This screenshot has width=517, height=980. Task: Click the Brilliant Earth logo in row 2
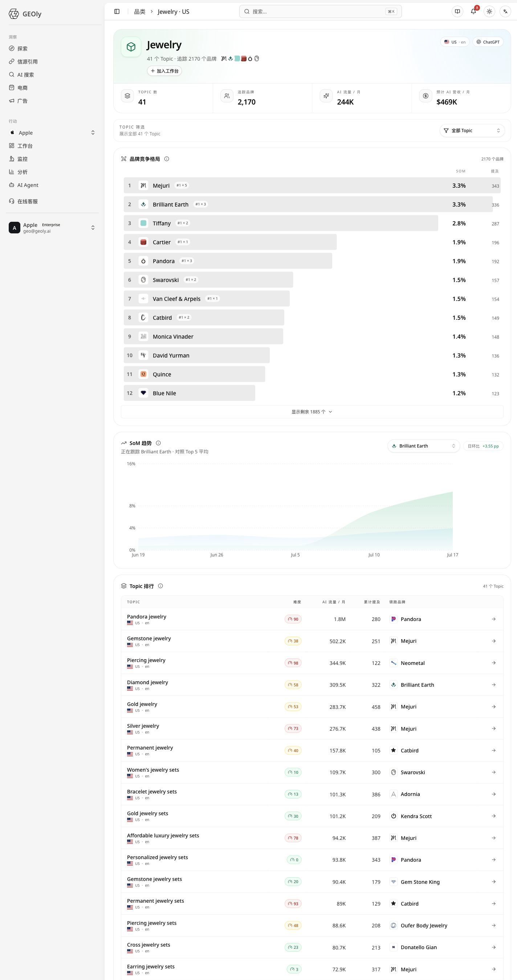tap(143, 204)
